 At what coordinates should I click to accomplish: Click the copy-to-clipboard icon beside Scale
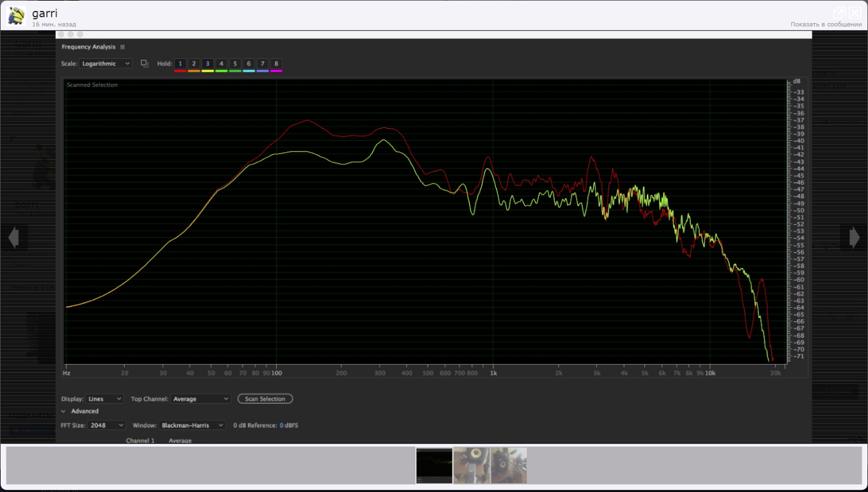click(144, 63)
